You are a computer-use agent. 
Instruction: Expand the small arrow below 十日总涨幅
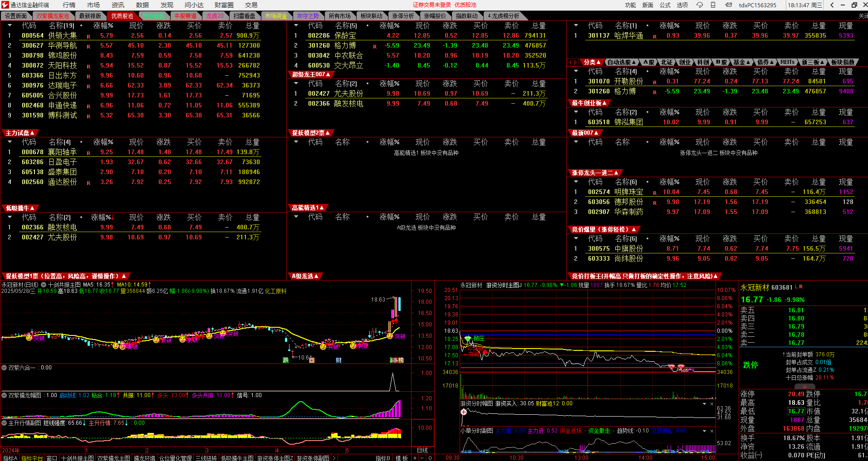click(x=804, y=387)
